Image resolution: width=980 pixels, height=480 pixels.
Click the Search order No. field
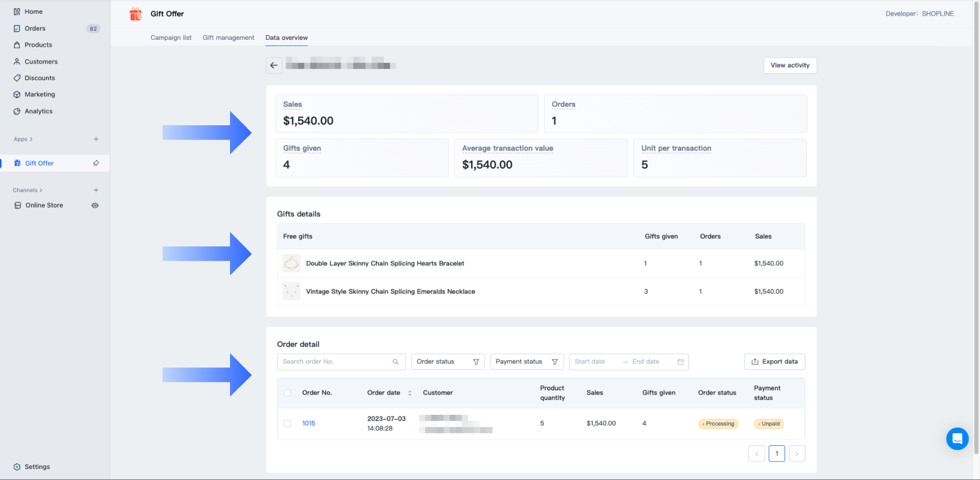pyautogui.click(x=334, y=362)
